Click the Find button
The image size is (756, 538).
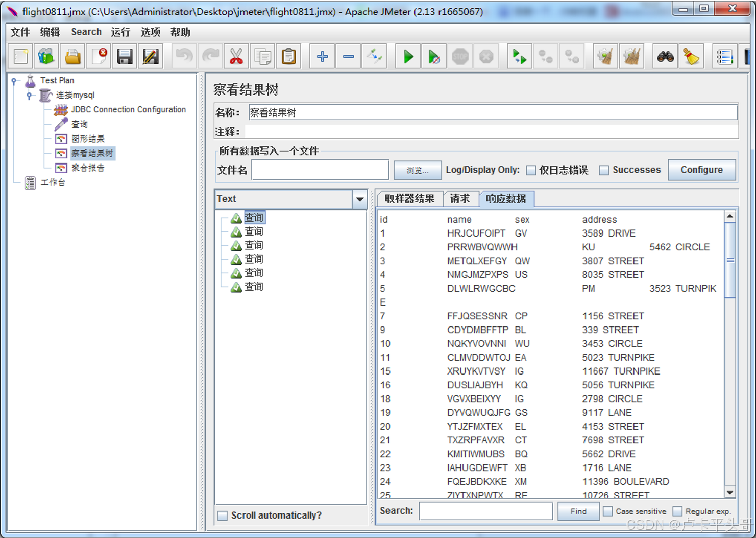pos(578,511)
